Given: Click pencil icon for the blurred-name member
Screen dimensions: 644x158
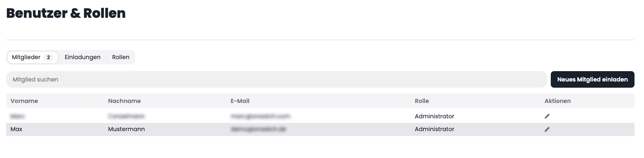Looking at the screenshot, I should point(547,116).
